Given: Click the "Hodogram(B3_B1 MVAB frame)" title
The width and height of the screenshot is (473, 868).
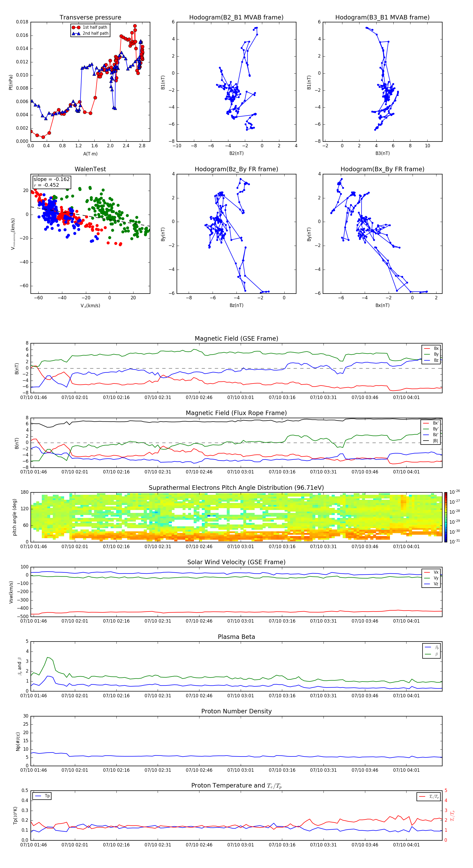Looking at the screenshot, I should pos(382,18).
